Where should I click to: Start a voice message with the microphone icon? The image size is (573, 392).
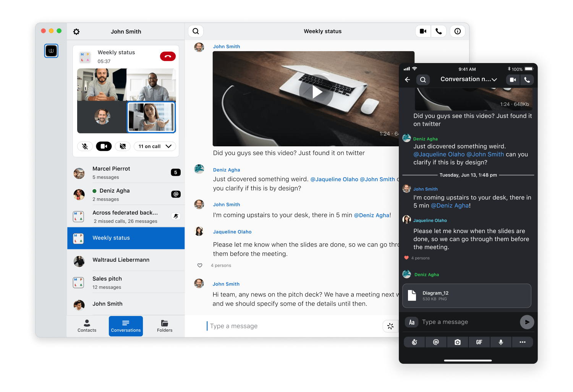click(501, 342)
